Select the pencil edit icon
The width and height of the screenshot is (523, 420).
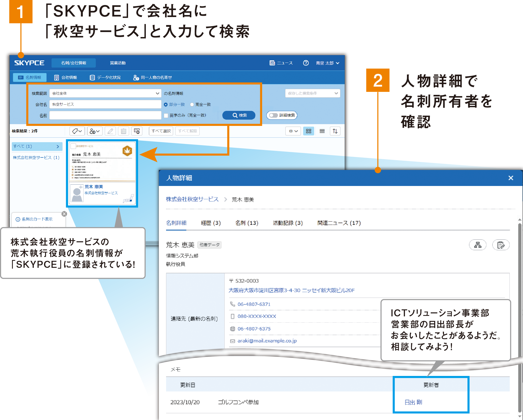[110, 131]
